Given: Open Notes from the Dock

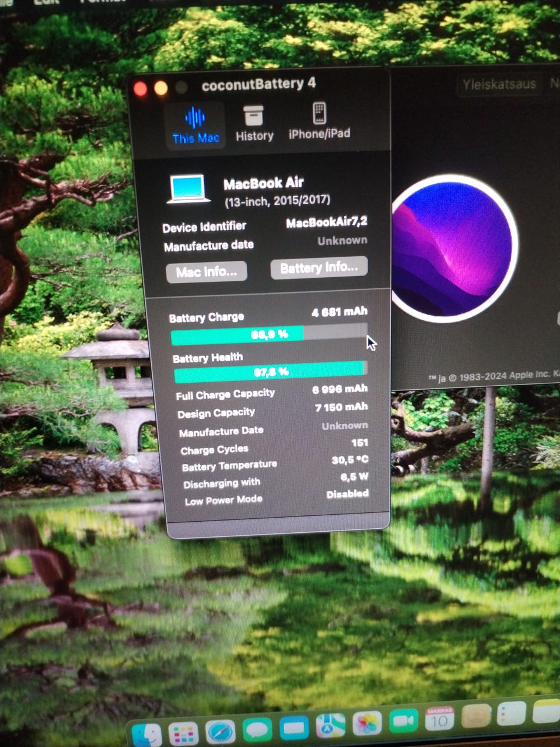Looking at the screenshot, I should coord(547,711).
